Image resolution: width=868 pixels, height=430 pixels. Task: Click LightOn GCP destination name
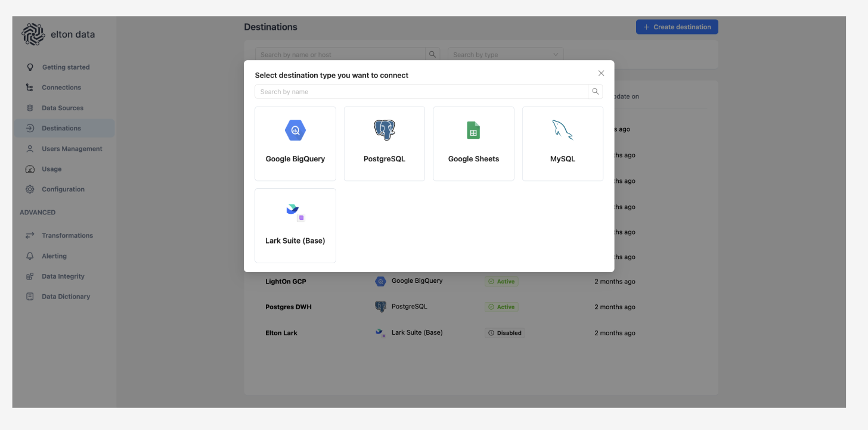click(x=286, y=282)
